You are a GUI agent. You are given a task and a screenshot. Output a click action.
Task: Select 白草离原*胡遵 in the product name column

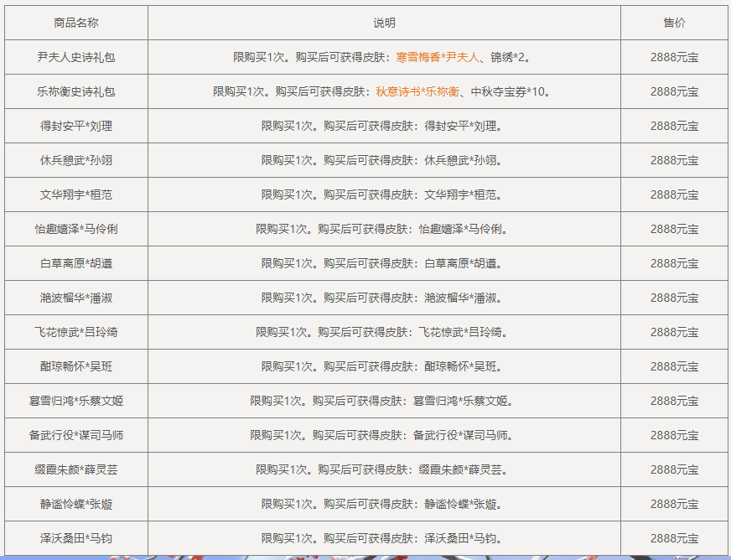[x=76, y=263]
